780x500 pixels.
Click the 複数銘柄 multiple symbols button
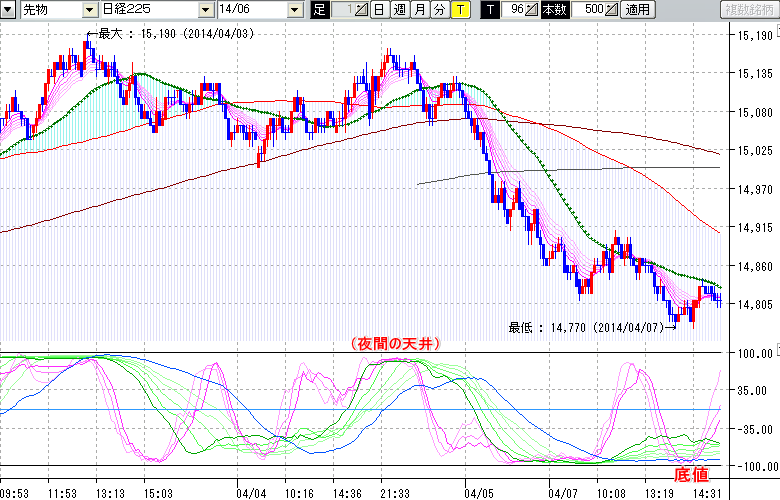(750, 10)
